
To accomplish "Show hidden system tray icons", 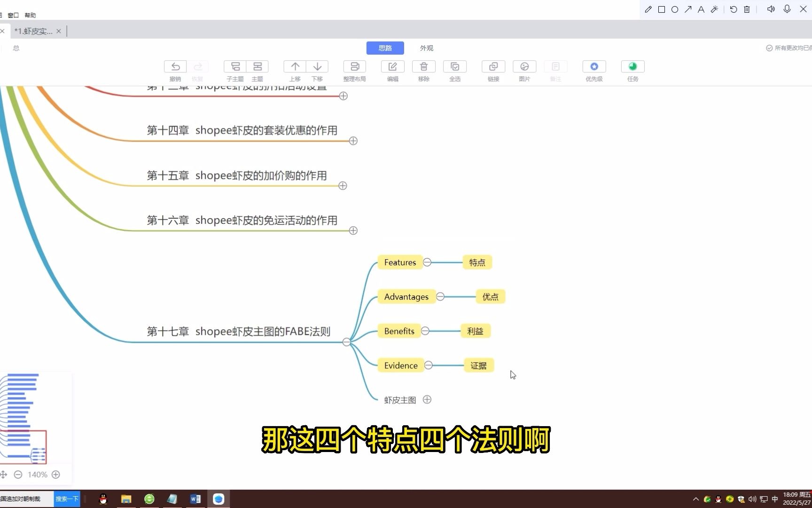I will 696,499.
